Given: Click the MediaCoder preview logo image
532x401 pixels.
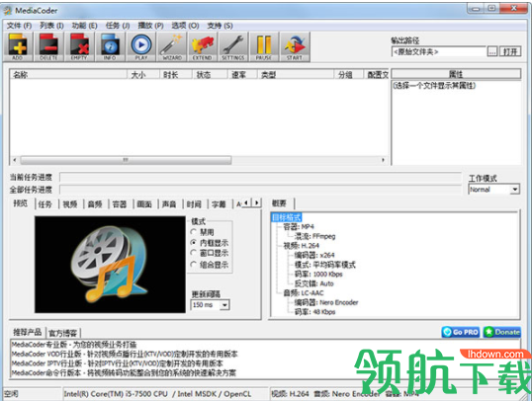Looking at the screenshot, I should 110,265.
